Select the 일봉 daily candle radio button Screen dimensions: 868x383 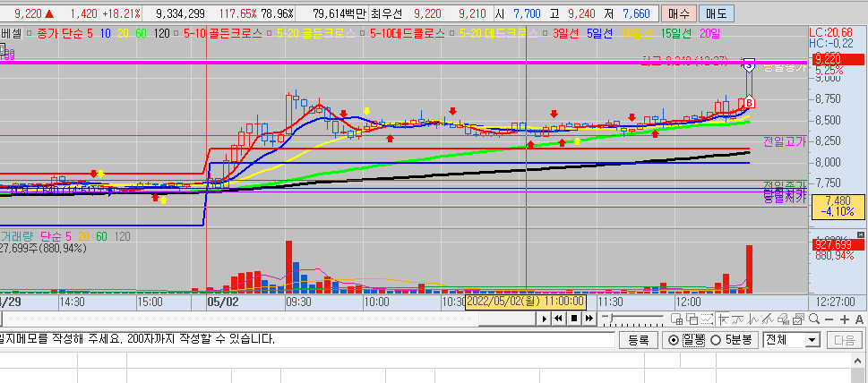674,340
